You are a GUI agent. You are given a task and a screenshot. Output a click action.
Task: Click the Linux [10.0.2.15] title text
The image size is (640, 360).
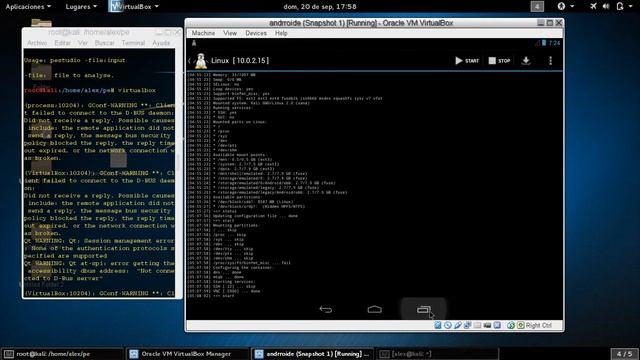pyautogui.click(x=240, y=61)
